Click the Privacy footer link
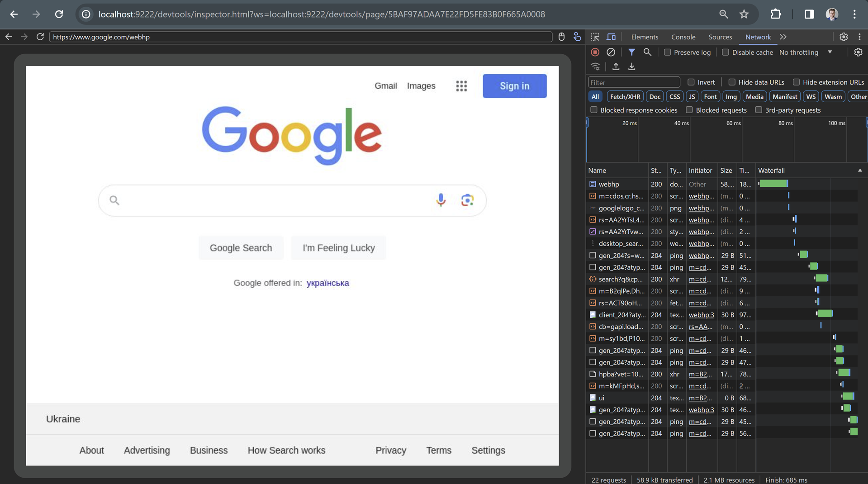Viewport: 868px width, 484px height. (x=390, y=451)
